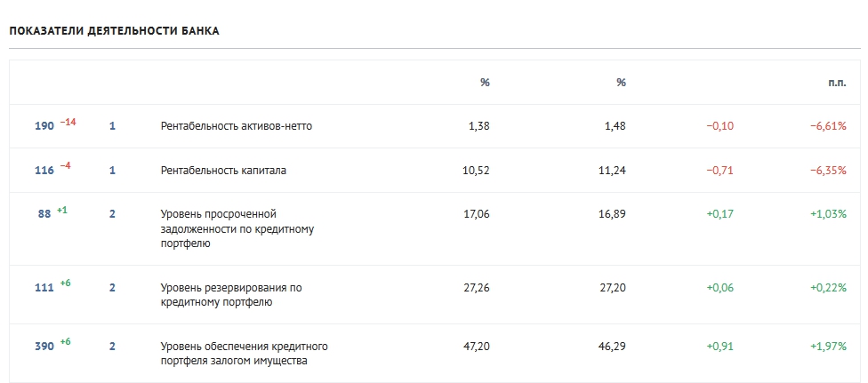Click the second % column header
This screenshot has height=383, width=868.
(x=621, y=83)
